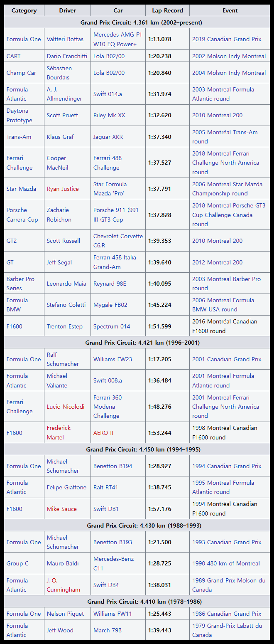Open the red Lucio Nicolodi link
Screen dimensions: 274x644
pyautogui.click(x=66, y=407)
